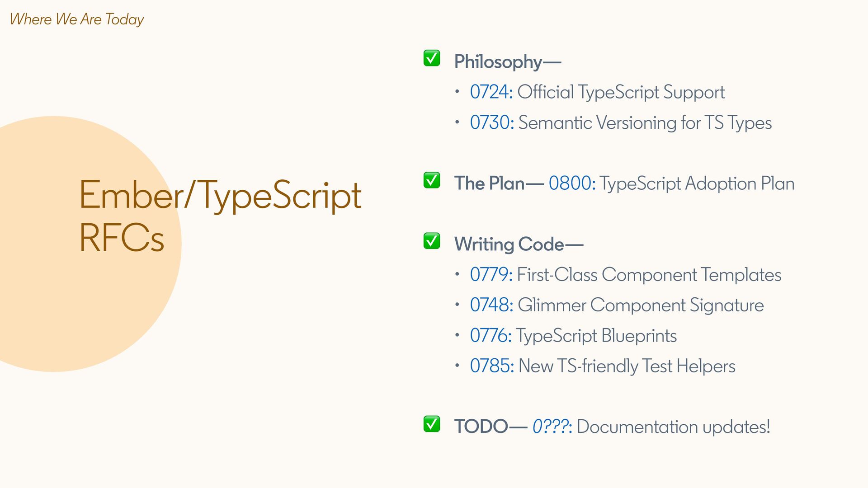This screenshot has height=488, width=868.
Task: Click the Documentation updates! text
Action: (x=673, y=427)
